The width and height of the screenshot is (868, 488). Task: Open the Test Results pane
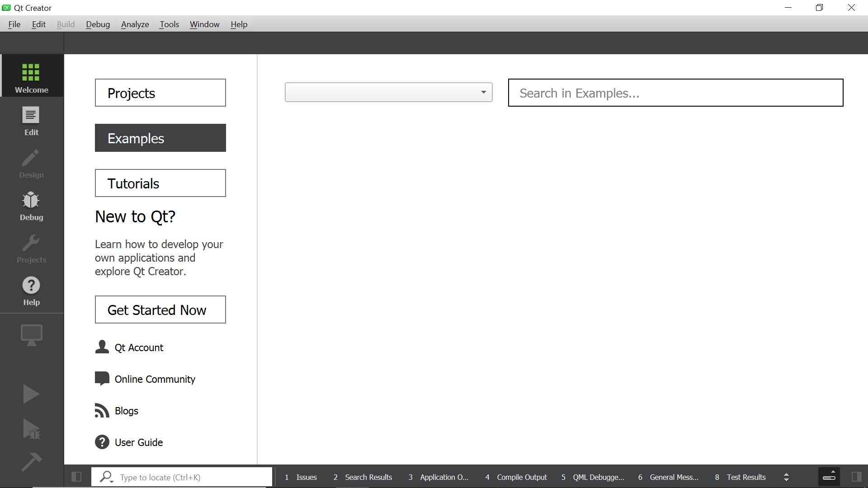[x=741, y=477]
